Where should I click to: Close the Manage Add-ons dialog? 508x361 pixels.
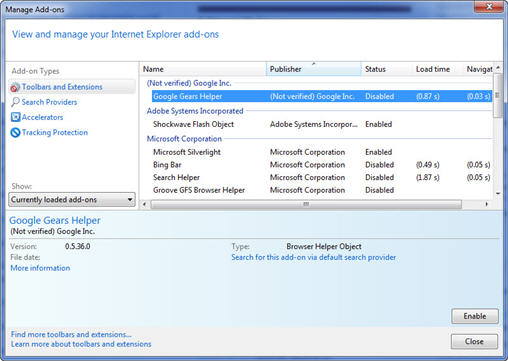(x=474, y=341)
